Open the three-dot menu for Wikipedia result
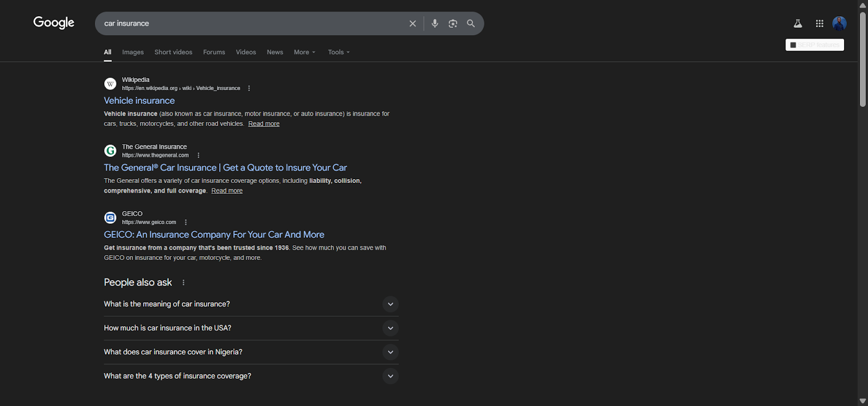 coord(249,88)
